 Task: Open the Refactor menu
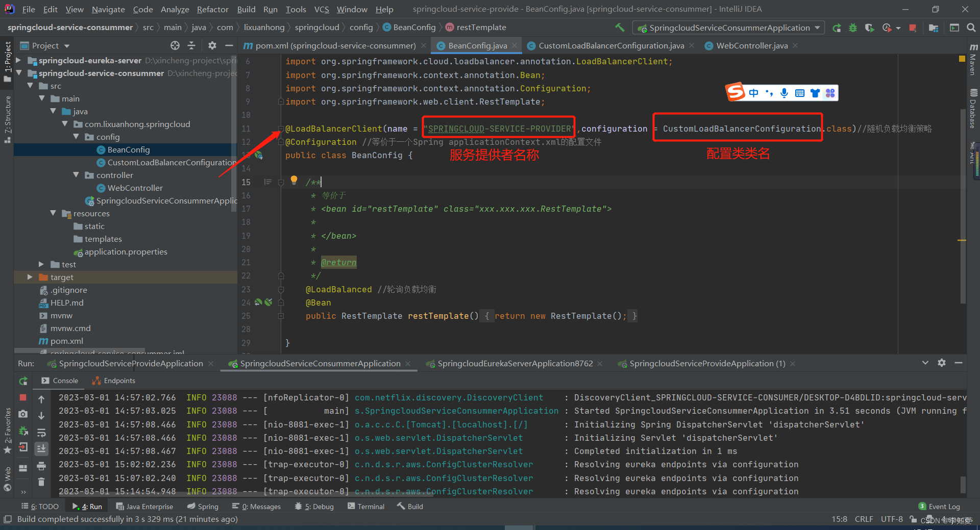[212, 9]
